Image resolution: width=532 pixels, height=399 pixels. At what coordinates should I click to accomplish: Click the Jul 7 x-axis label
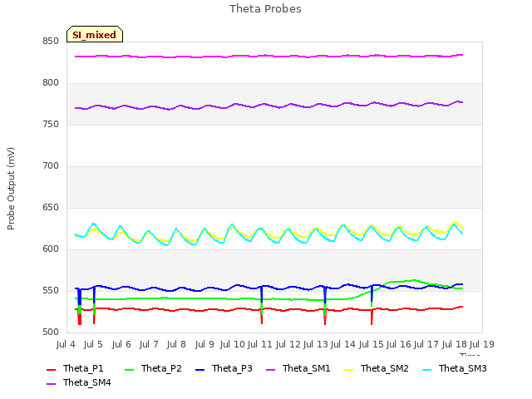(x=149, y=344)
